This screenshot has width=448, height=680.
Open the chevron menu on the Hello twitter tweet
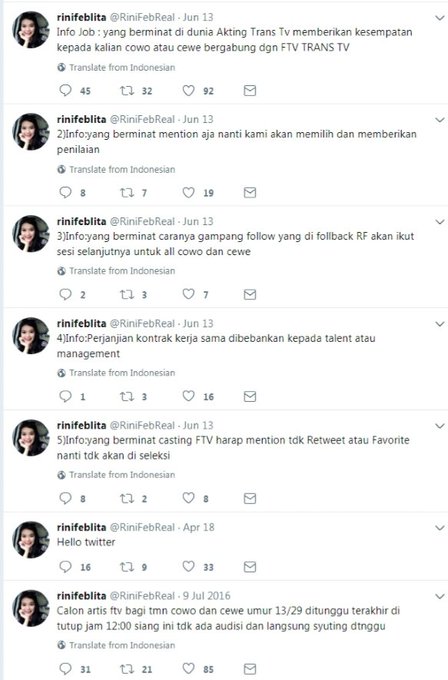click(x=440, y=528)
